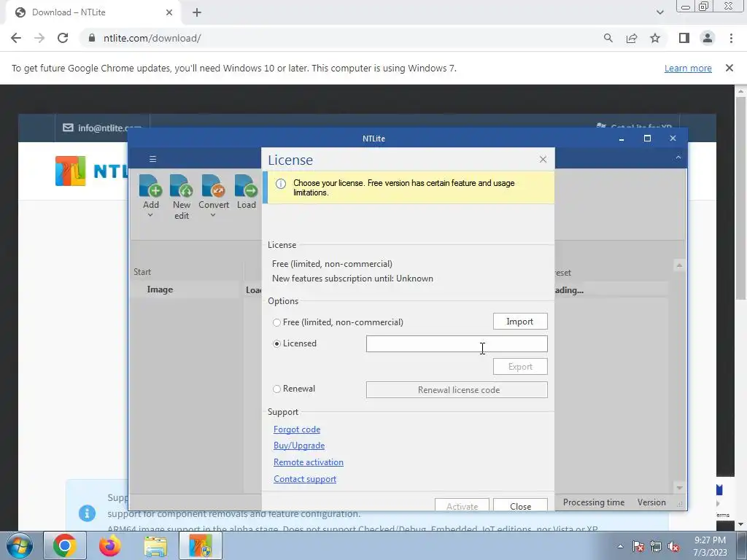Click the Chrome page vertical scrollbar thumb
Image resolution: width=747 pixels, height=560 pixels.
pyautogui.click(x=740, y=198)
